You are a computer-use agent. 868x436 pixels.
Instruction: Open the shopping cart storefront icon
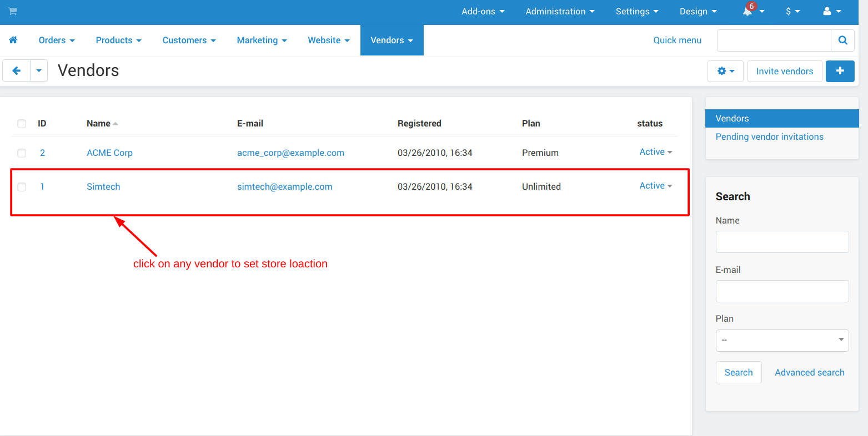(13, 11)
